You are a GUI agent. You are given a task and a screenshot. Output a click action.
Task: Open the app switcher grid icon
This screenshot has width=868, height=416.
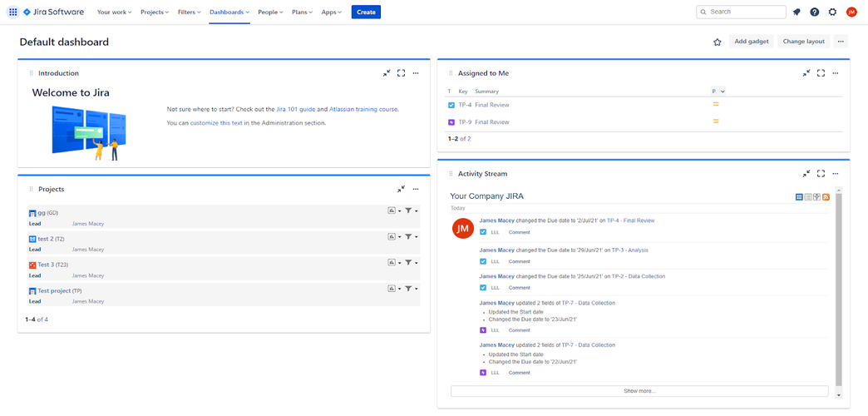(x=13, y=12)
